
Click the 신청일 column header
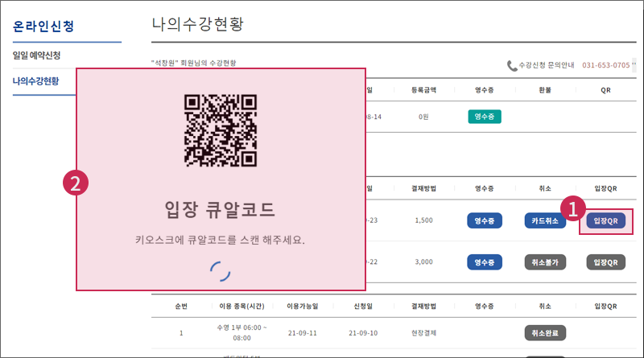363,307
